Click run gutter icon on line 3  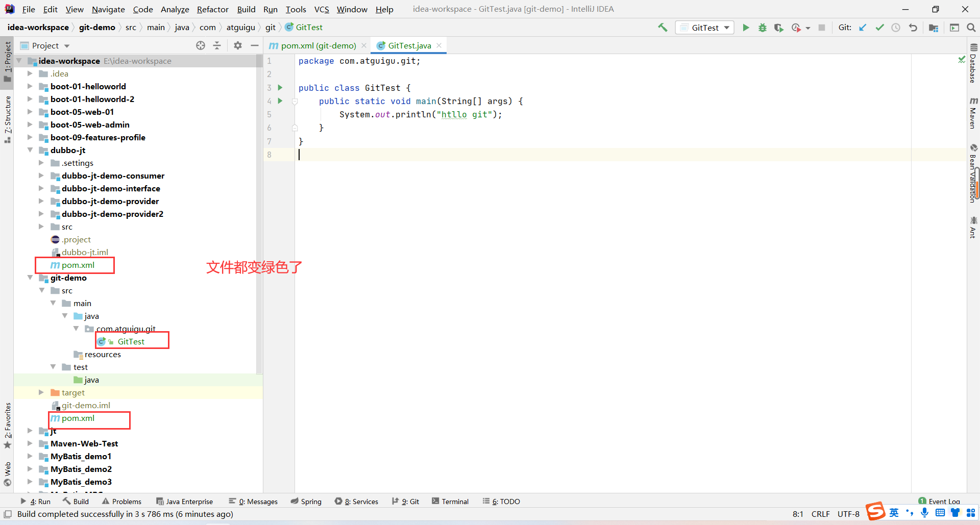280,88
